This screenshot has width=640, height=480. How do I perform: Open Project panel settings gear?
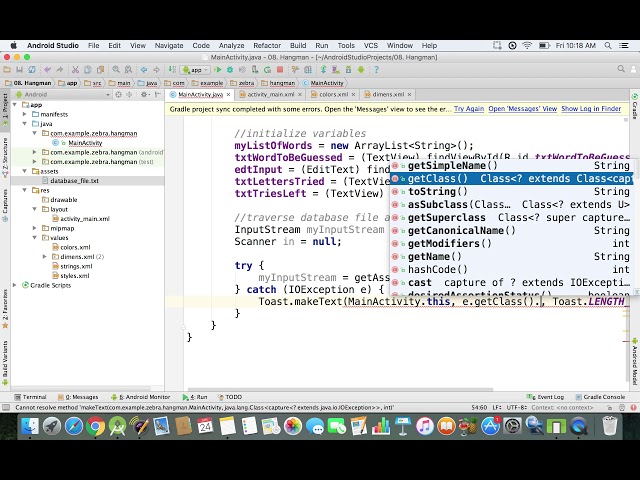[x=144, y=95]
